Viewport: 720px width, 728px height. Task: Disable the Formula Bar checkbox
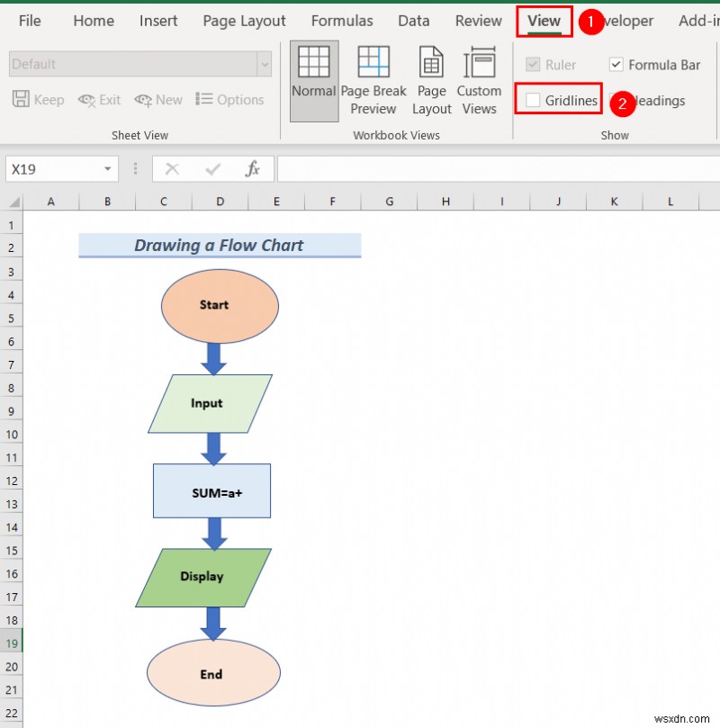(x=616, y=64)
